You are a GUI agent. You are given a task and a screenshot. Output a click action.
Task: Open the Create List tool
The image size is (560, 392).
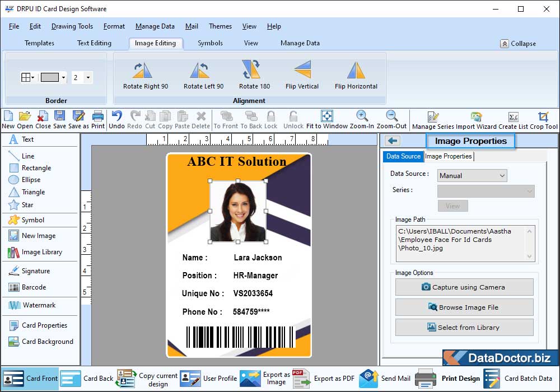[x=513, y=120]
